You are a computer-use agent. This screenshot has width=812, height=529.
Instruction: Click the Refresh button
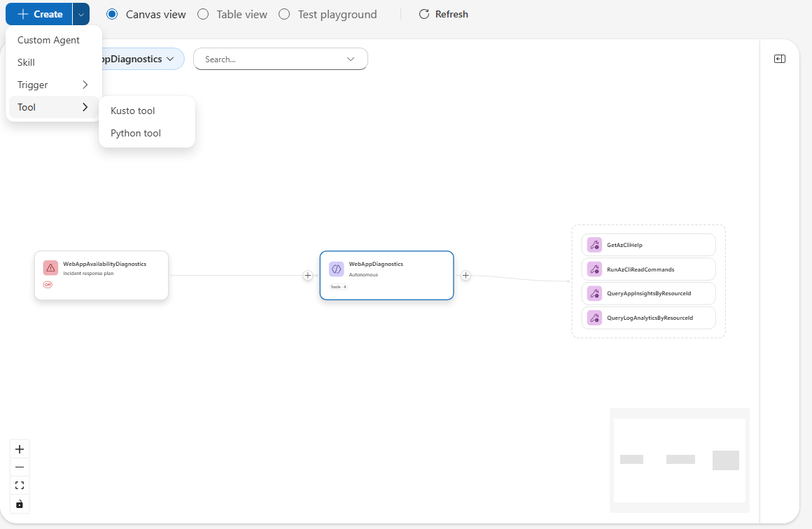(x=443, y=15)
